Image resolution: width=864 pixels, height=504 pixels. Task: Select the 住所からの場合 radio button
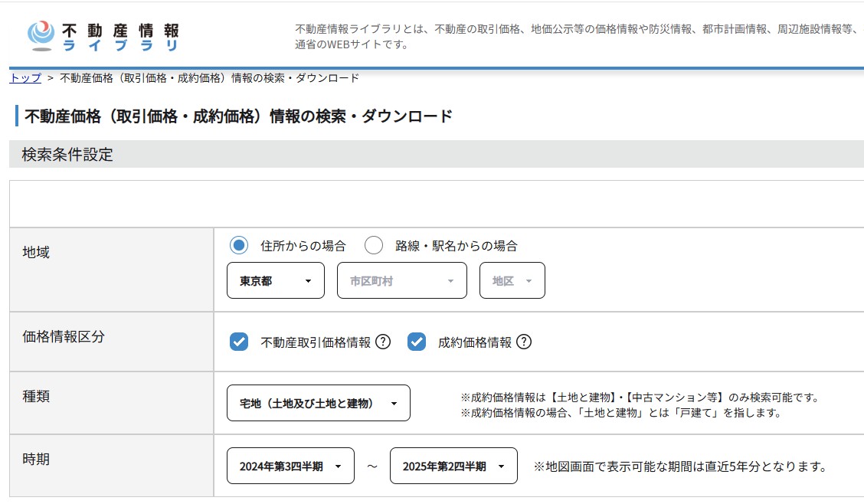[239, 246]
